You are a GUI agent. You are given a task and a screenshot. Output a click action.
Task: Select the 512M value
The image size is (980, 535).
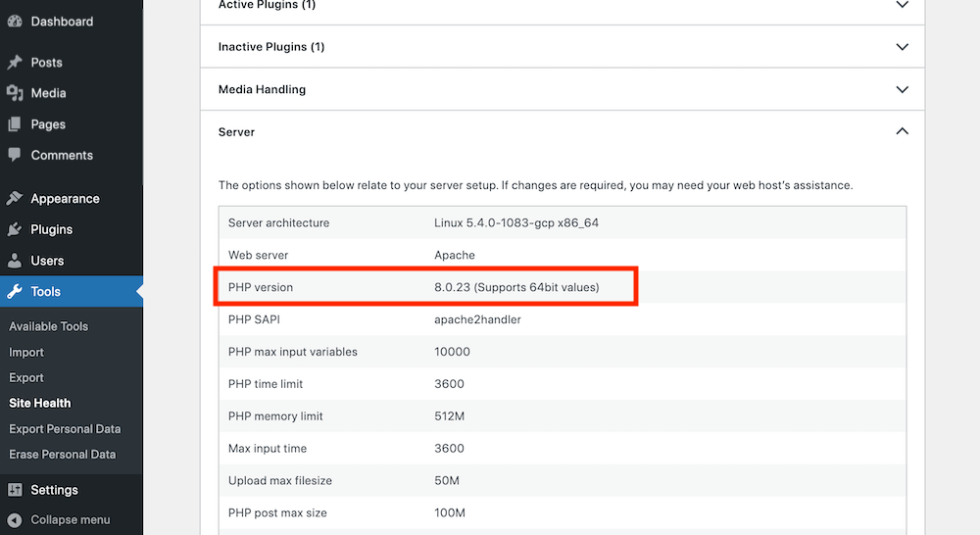450,416
